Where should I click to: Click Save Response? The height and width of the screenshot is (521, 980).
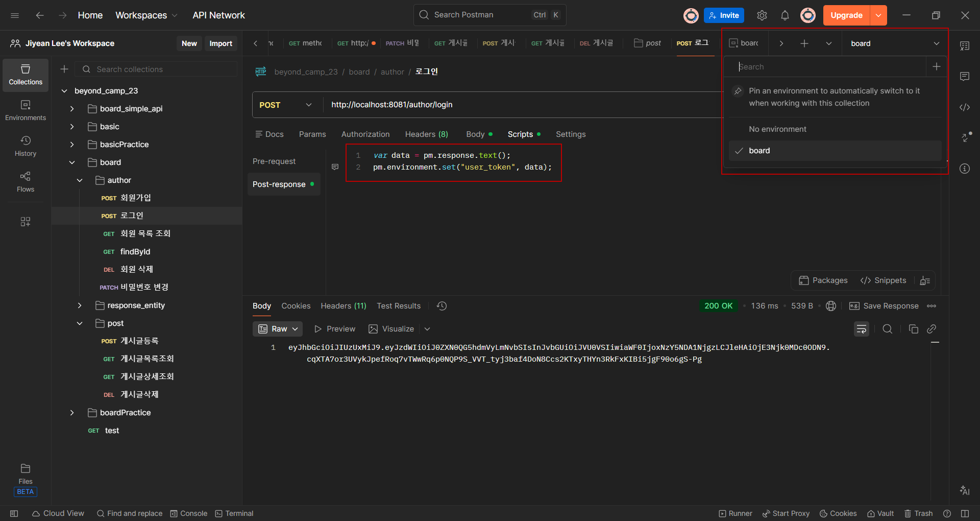[x=884, y=306]
